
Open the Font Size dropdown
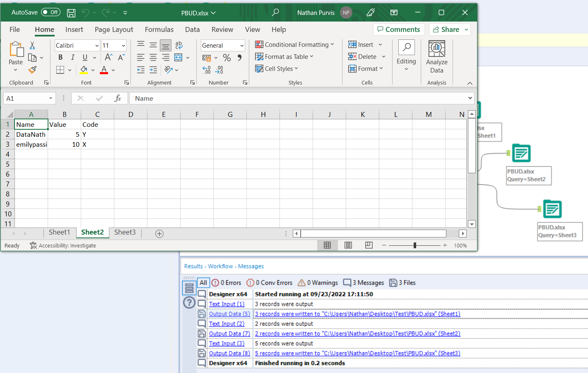pyautogui.click(x=123, y=45)
